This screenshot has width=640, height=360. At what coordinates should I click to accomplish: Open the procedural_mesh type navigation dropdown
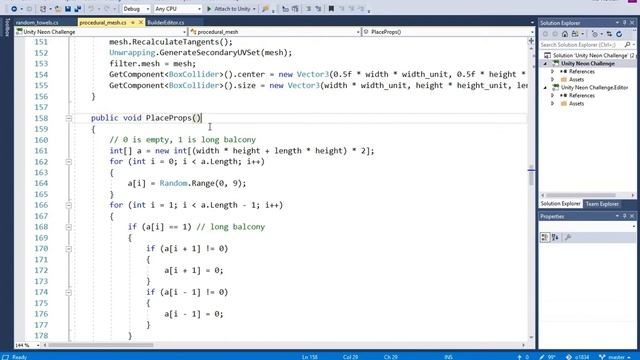coord(275,32)
